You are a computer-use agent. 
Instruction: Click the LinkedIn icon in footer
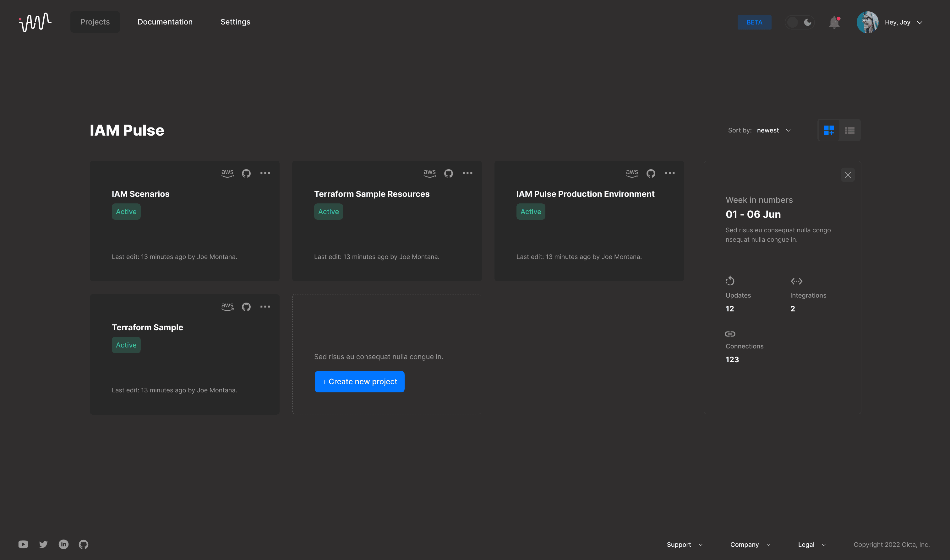pos(63,544)
